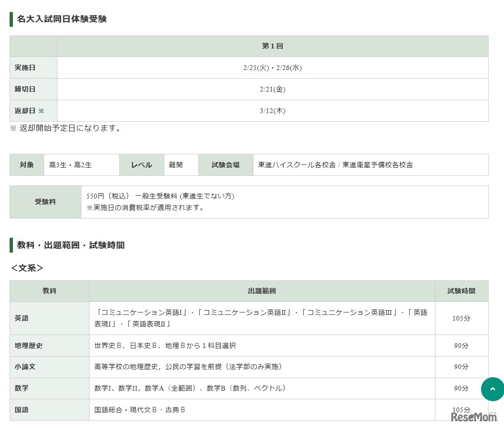504x428 pixels.
Task: Click the 実施日 row header
Action: click(24, 68)
